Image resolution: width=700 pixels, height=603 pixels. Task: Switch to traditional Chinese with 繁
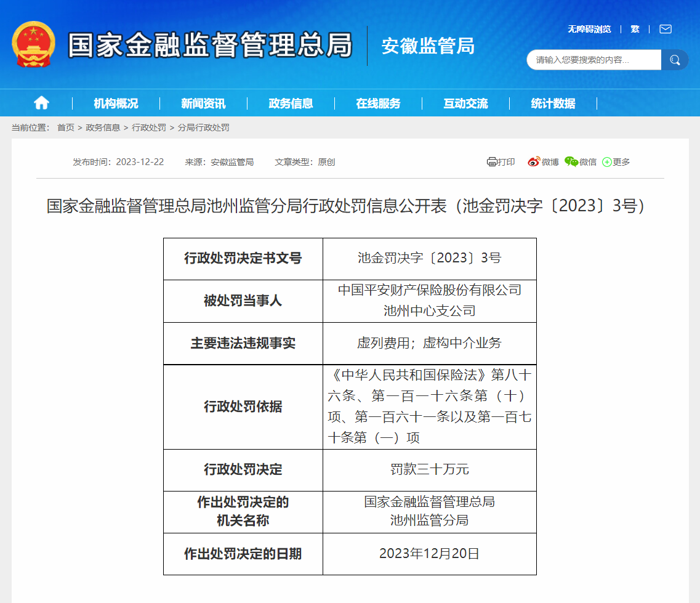(x=635, y=30)
